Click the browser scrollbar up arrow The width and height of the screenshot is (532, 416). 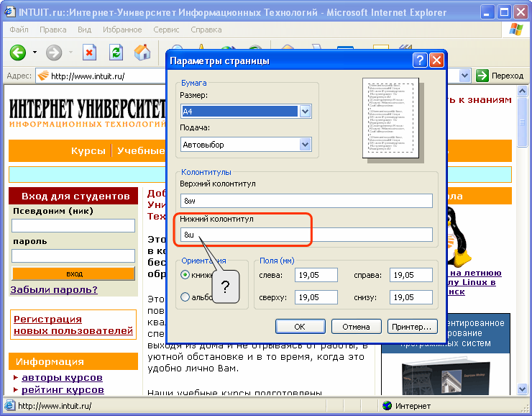coord(522,91)
